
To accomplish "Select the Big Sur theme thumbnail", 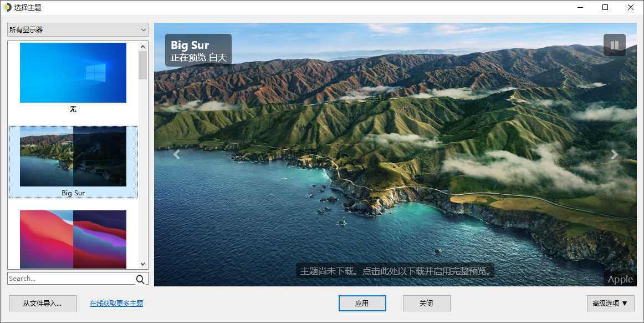I will click(73, 157).
